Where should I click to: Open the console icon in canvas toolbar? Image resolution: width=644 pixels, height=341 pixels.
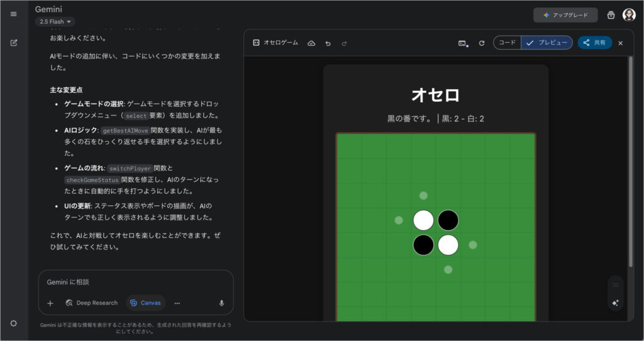pos(463,43)
